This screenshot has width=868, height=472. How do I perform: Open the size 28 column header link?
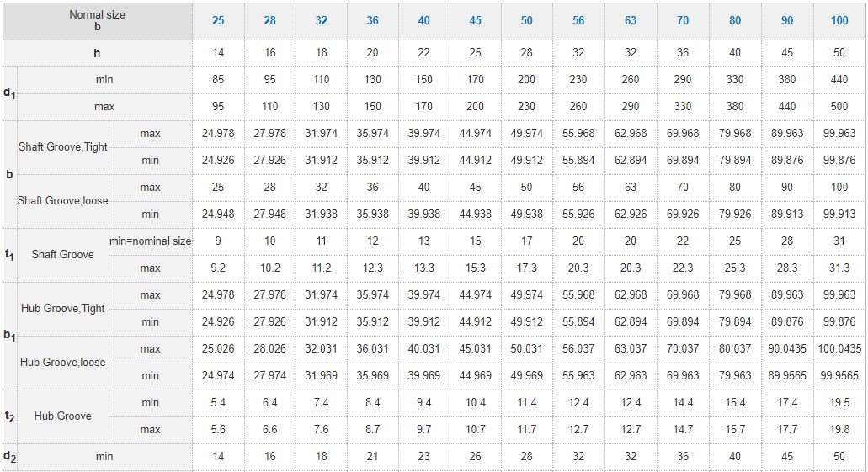click(x=269, y=20)
